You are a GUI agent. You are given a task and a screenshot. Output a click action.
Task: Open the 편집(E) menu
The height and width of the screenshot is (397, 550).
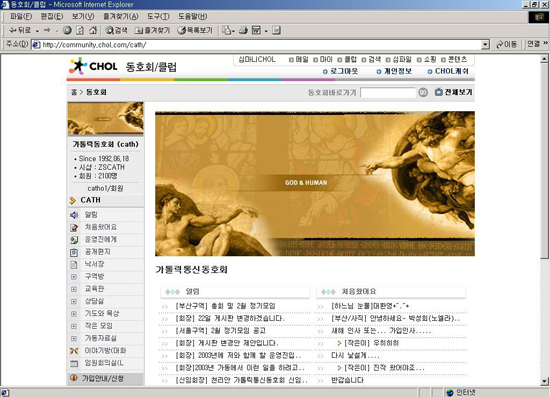pos(52,16)
